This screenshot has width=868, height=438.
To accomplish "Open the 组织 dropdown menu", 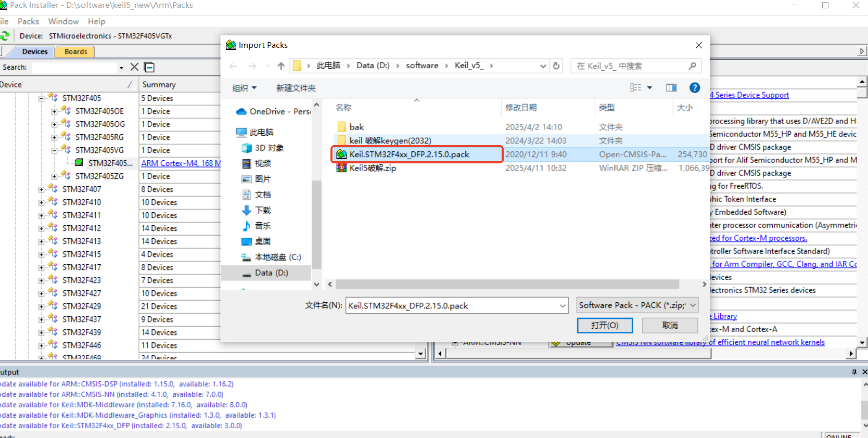I will (x=245, y=88).
